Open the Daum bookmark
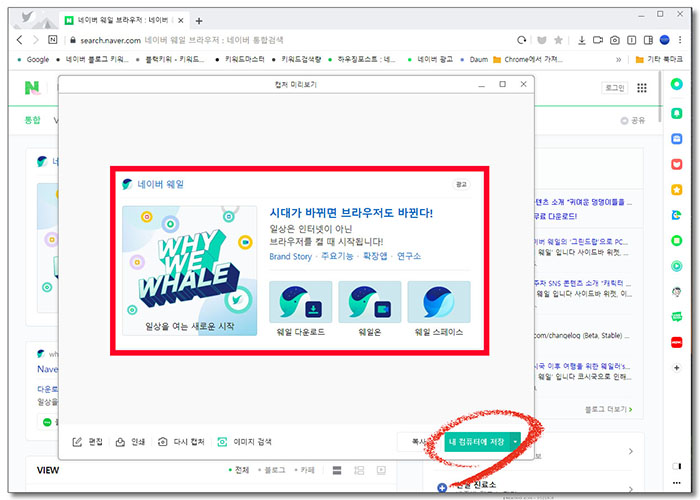This screenshot has width=700, height=500. tap(474, 59)
